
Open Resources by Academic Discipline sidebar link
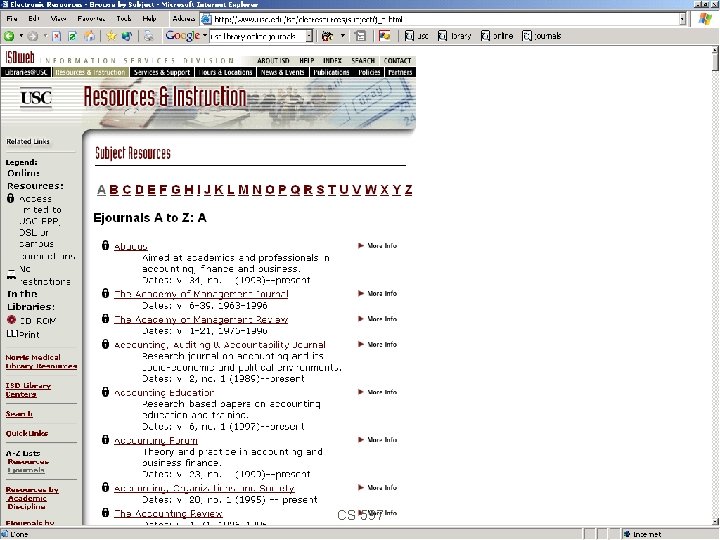click(32, 498)
